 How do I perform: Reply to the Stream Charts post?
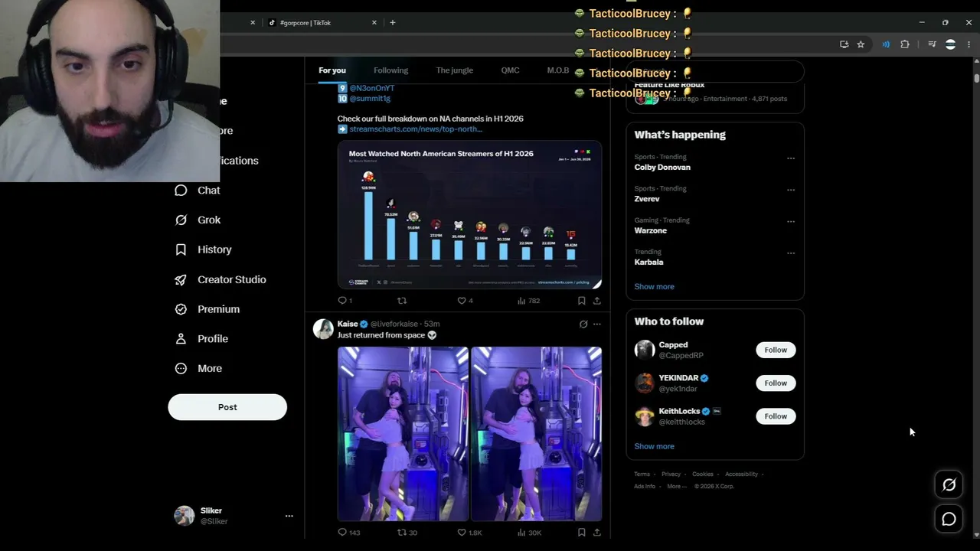point(342,301)
